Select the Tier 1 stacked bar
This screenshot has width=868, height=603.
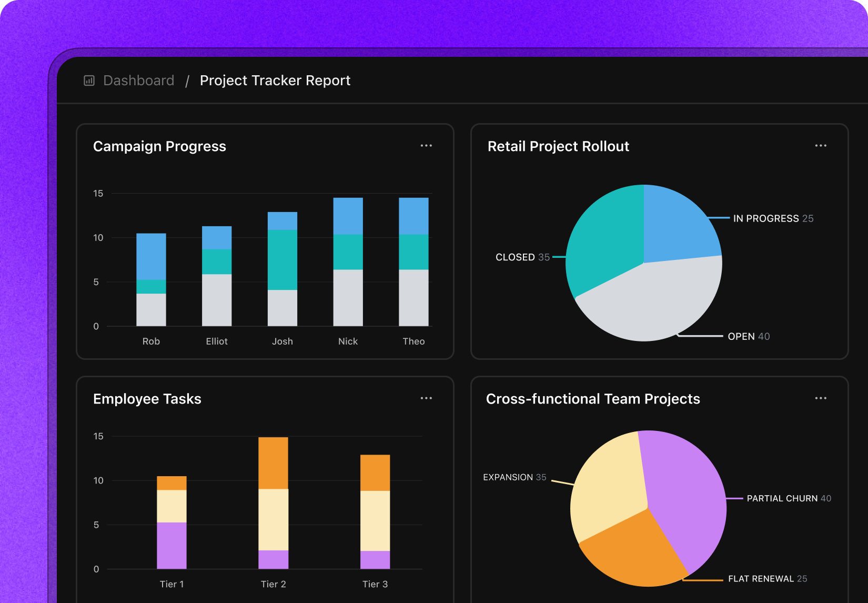(171, 522)
